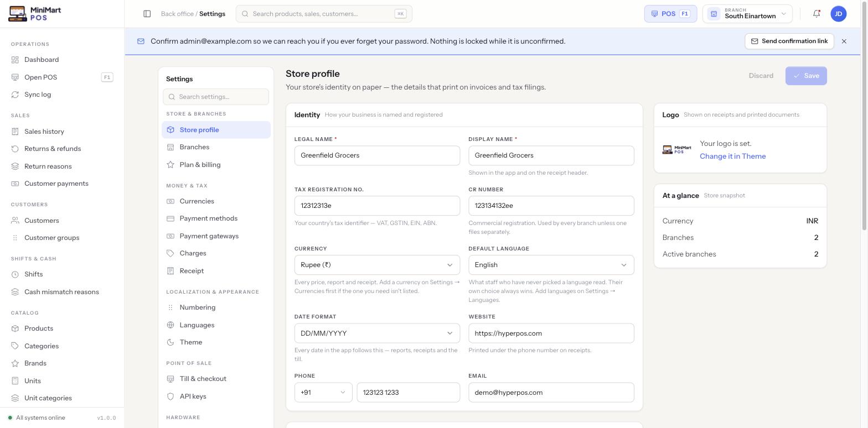Click the Dashboard sidebar icon
Viewport: 868px width, 428px height.
pos(15,60)
